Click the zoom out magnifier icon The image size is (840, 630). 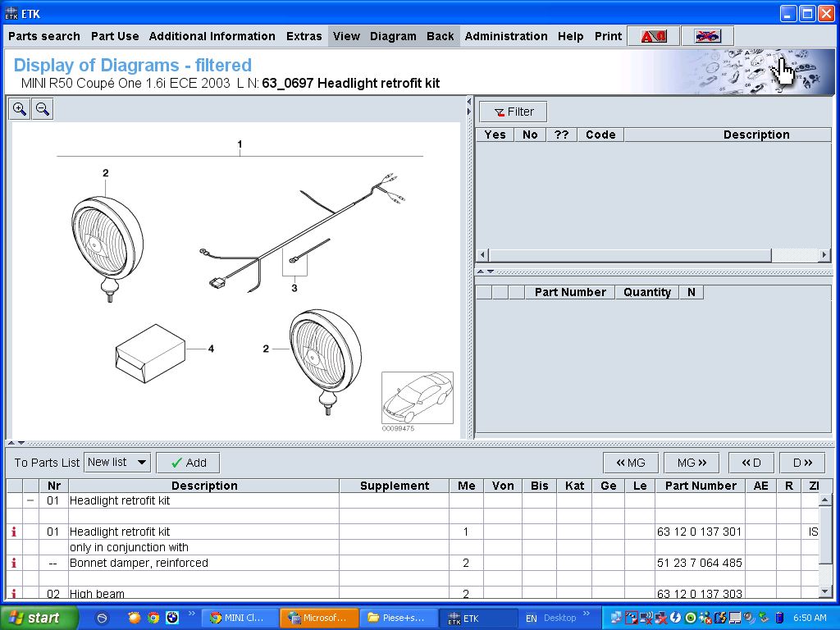43,109
